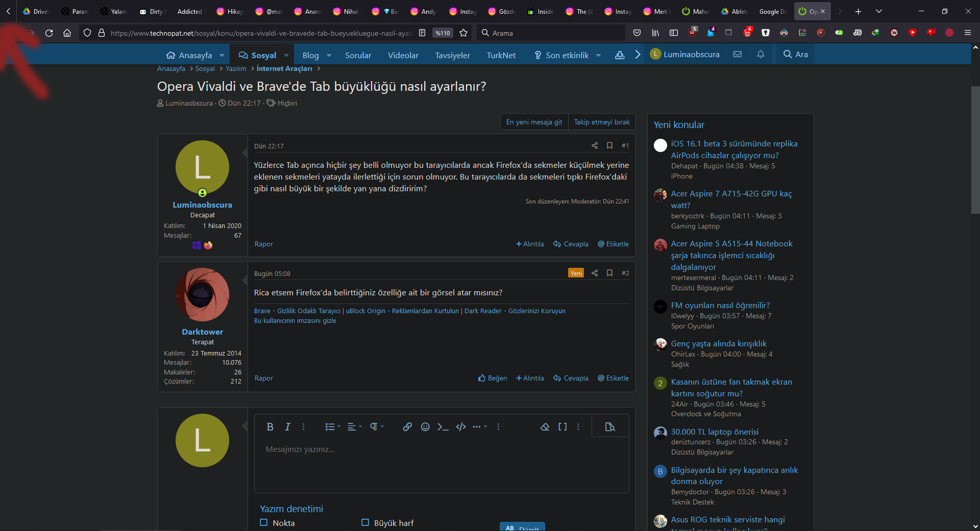Jump to the newest message (En yeni mesaja git)
The height and width of the screenshot is (531, 980).
pos(534,122)
